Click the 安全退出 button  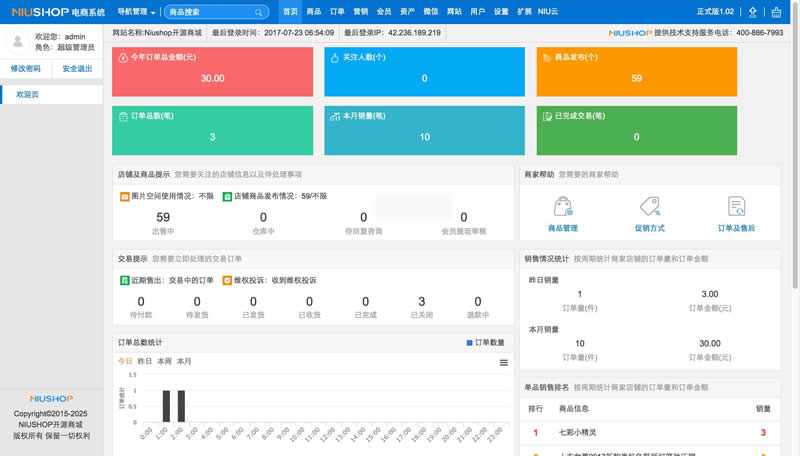[x=77, y=69]
